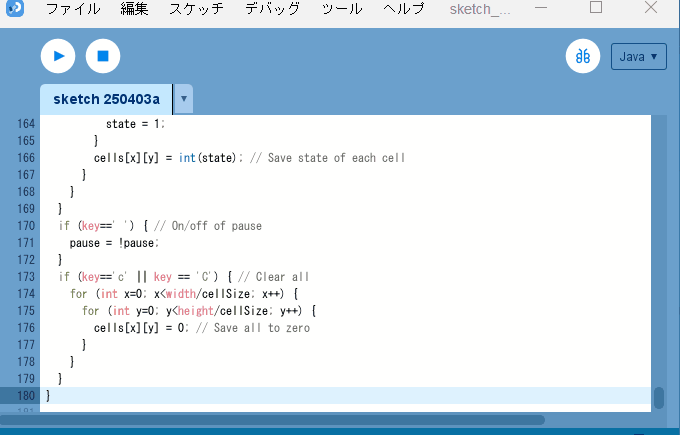Open the デバッグ menu
680x435 pixels.
click(x=272, y=9)
